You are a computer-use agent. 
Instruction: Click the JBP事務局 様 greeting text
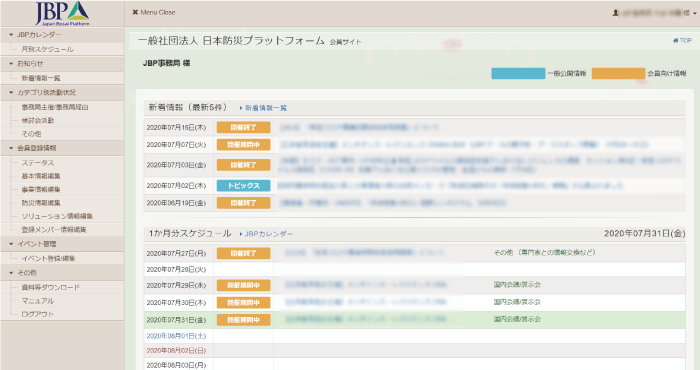point(167,63)
